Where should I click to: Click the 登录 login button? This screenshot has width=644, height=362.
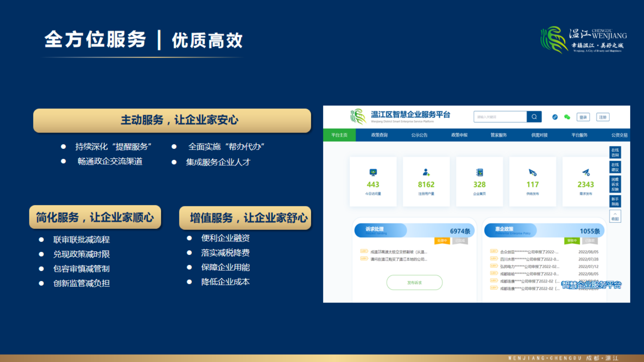(583, 117)
